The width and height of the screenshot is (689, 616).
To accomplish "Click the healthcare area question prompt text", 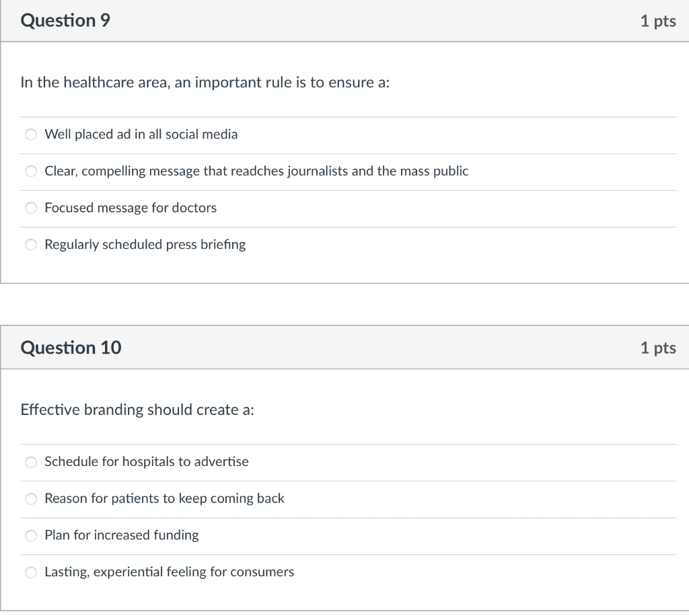I will (x=205, y=83).
